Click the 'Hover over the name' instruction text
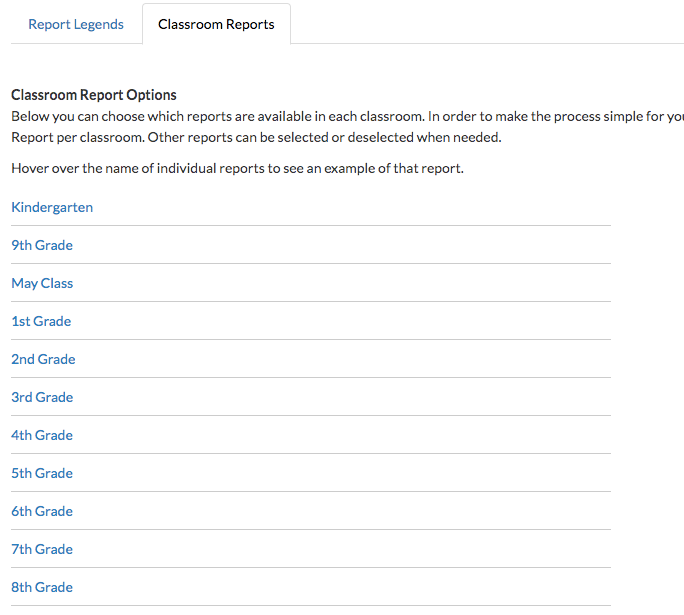 tap(237, 168)
